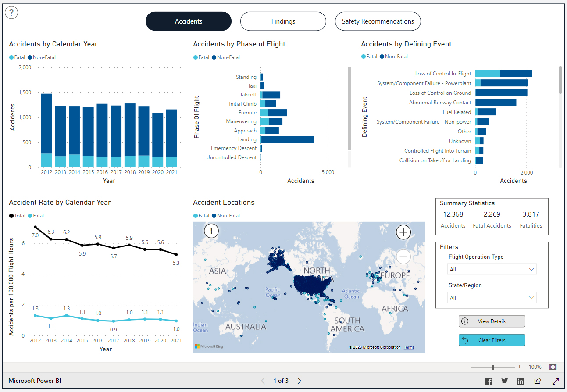Viewport: 567px width, 392px height.
Task: Switch to the Findings tab
Action: click(x=283, y=21)
